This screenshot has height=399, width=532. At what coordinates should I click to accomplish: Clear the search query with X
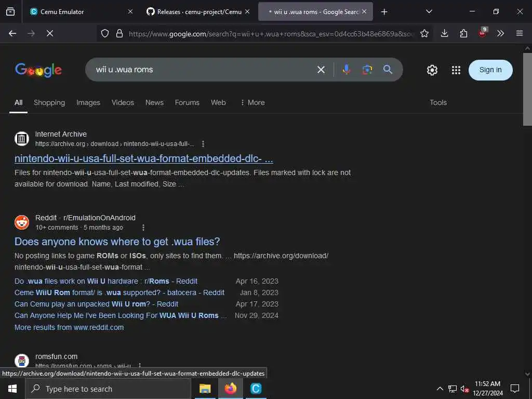tap(321, 70)
